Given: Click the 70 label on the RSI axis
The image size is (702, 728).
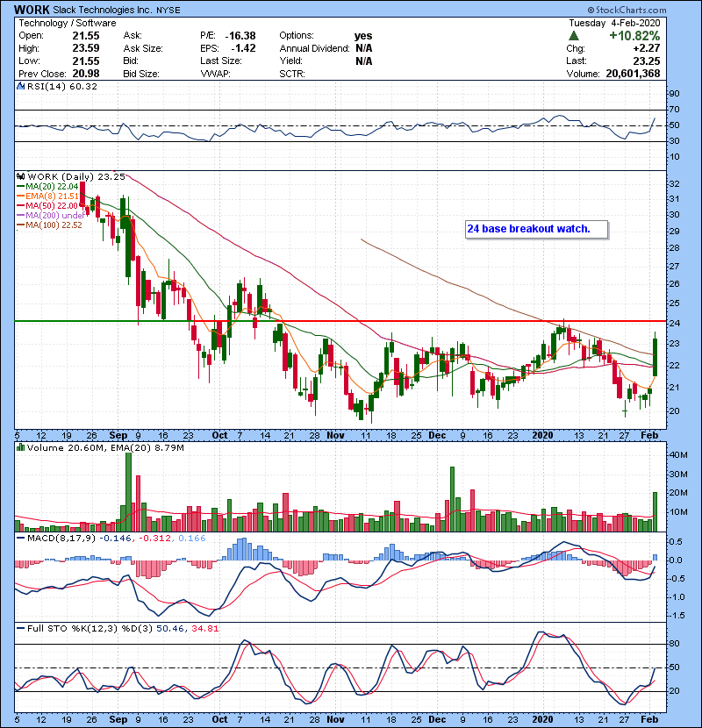Looking at the screenshot, I should 674,110.
